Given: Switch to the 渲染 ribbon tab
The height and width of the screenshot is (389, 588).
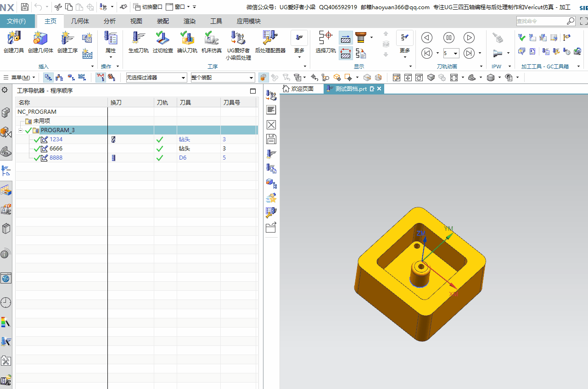Looking at the screenshot, I should pyautogui.click(x=190, y=21).
